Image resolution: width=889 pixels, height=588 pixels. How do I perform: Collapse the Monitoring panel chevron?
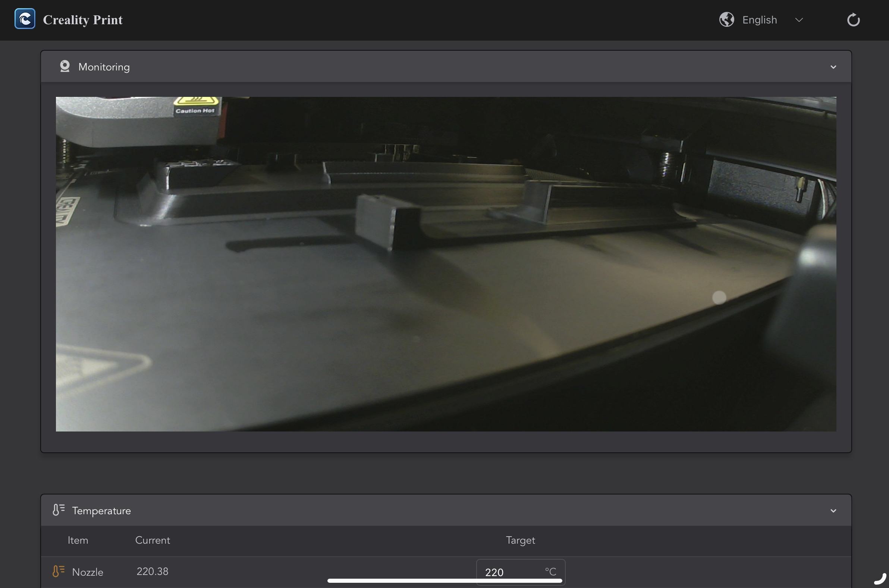833,67
